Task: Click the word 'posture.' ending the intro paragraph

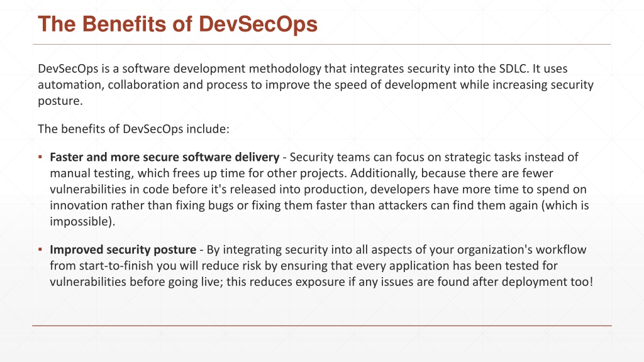Action: (x=60, y=101)
